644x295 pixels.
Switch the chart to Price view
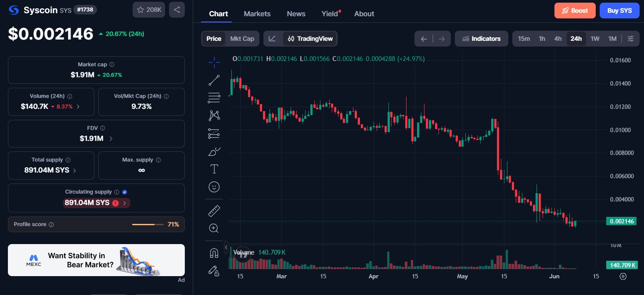click(x=214, y=39)
